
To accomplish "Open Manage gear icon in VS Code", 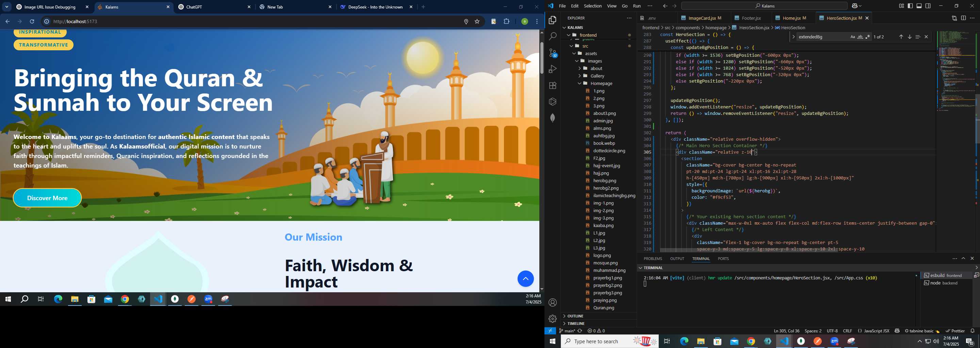I will (552, 319).
